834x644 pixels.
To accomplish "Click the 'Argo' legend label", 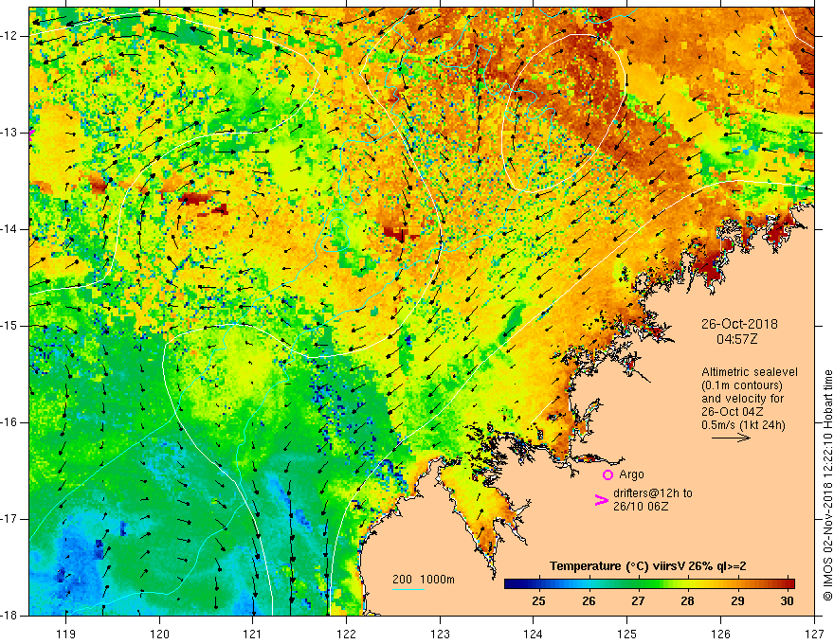I will click(x=631, y=474).
